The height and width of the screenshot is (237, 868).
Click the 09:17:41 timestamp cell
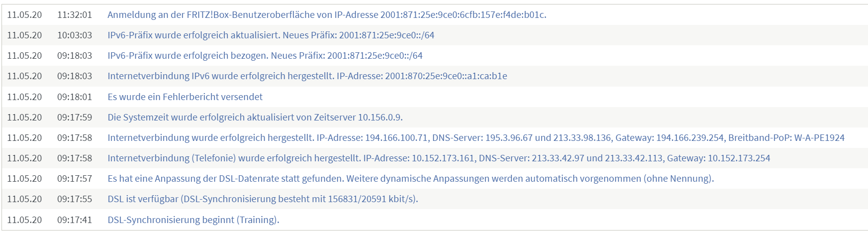coord(75,220)
